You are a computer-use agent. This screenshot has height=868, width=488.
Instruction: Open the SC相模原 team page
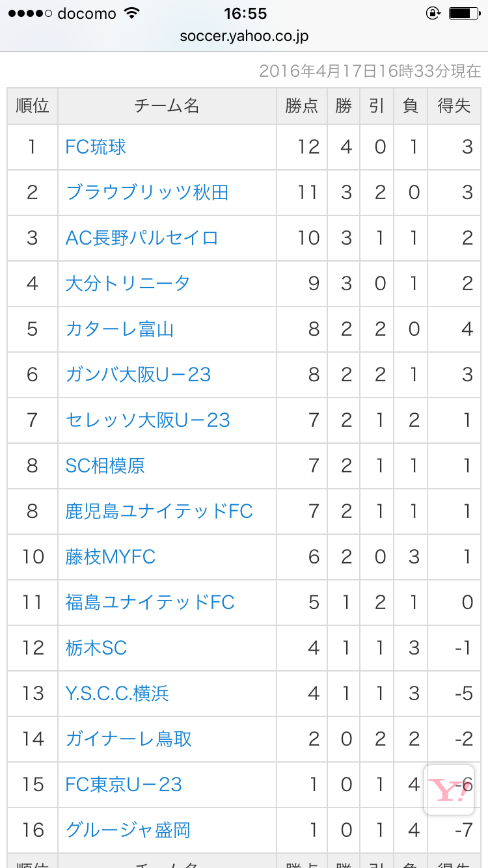(x=105, y=466)
